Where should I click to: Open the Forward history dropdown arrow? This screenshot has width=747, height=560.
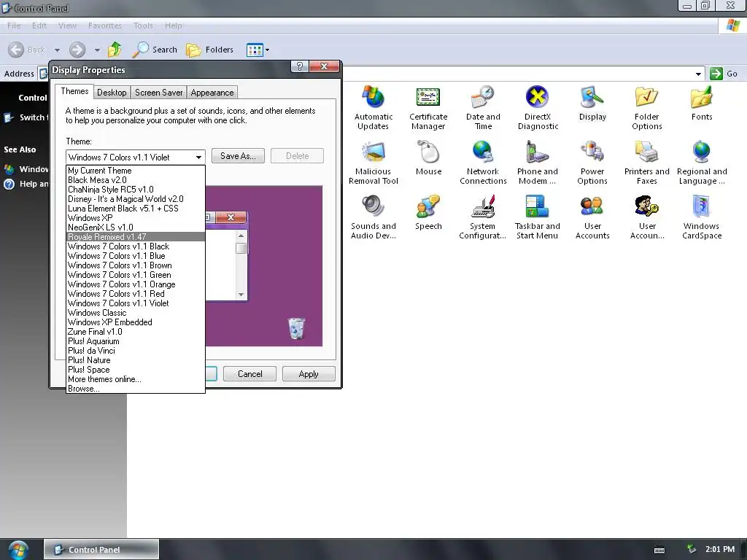tap(97, 50)
